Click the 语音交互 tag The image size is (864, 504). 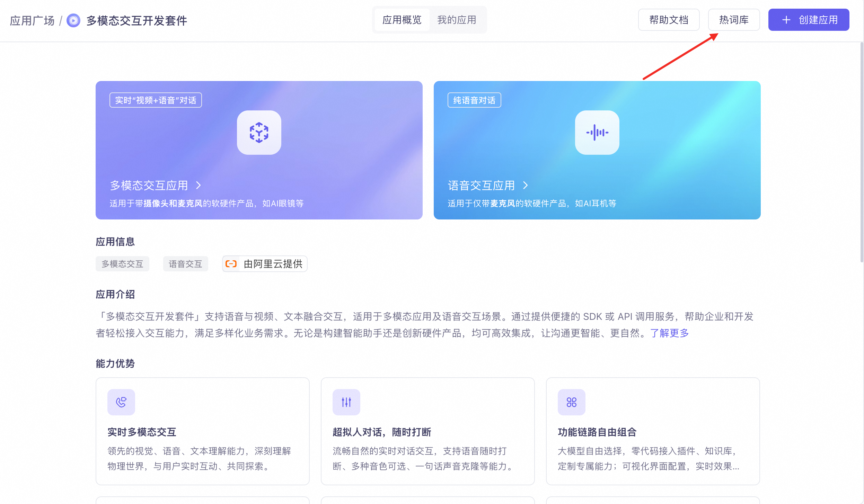(x=185, y=264)
